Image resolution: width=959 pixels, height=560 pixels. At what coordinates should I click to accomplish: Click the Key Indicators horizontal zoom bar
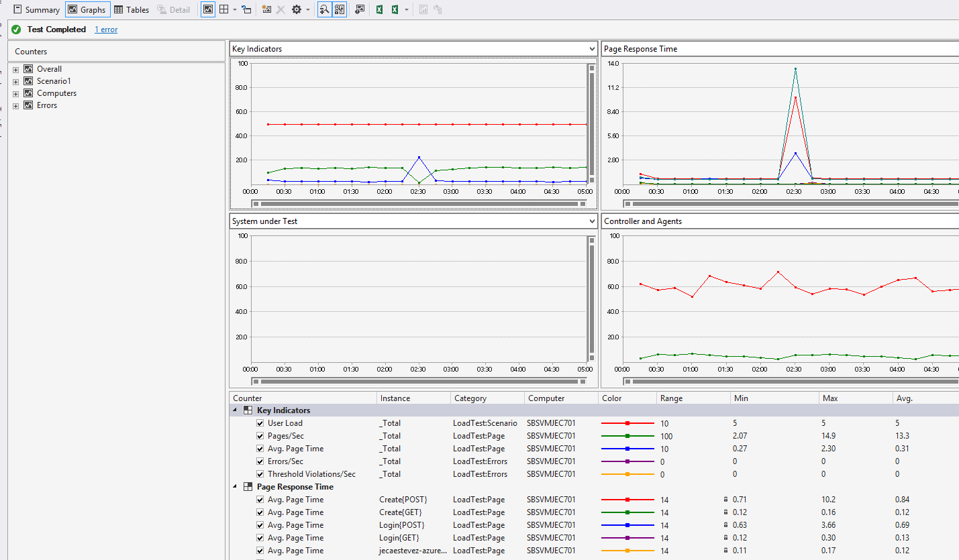[x=417, y=203]
